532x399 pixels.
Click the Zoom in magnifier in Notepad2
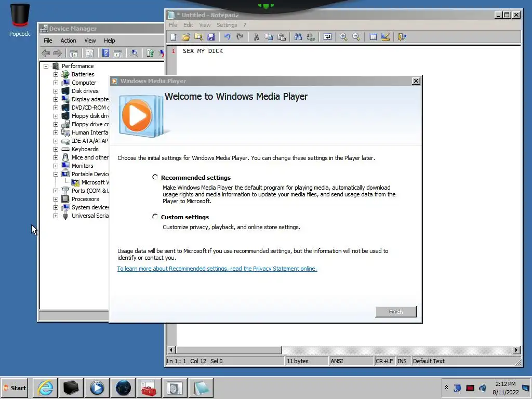pyautogui.click(x=343, y=37)
